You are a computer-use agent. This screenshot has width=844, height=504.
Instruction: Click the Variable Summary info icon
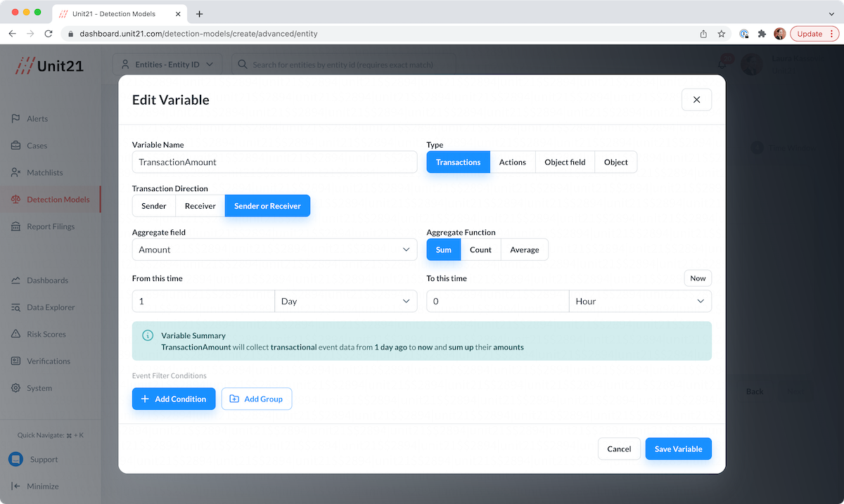pyautogui.click(x=148, y=335)
